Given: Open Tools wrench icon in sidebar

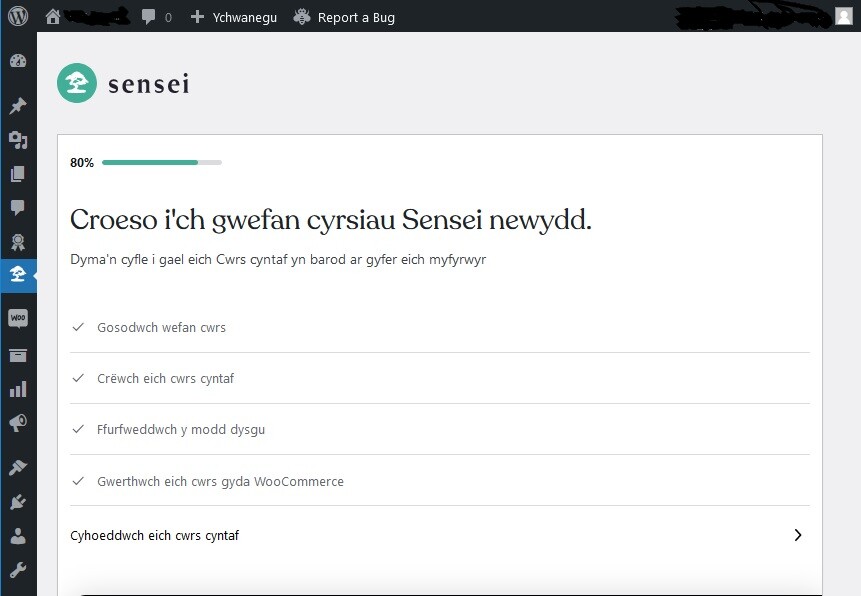Looking at the screenshot, I should point(18,570).
